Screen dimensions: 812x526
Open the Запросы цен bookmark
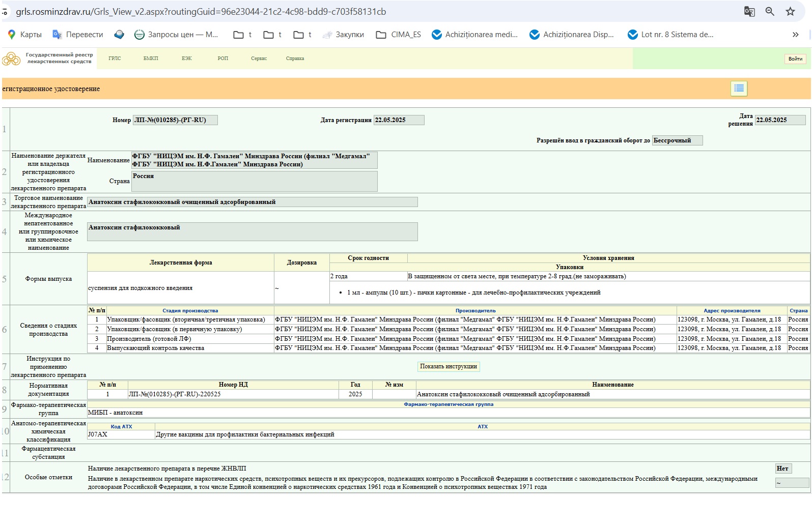(x=176, y=35)
